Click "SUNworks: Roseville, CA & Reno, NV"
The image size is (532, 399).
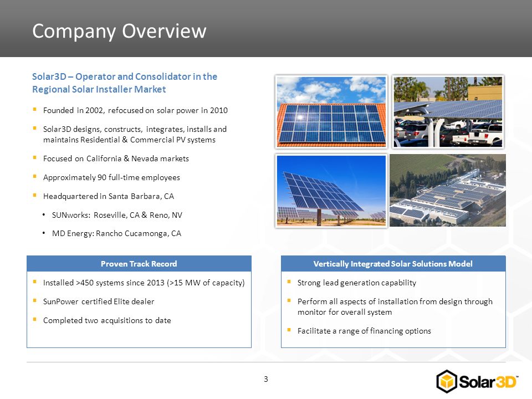pos(117,215)
